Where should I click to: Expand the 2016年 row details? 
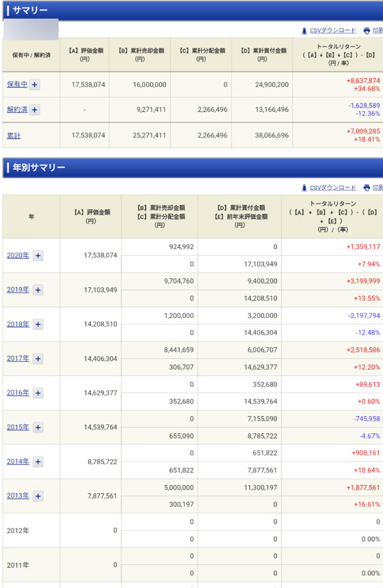tap(38, 393)
